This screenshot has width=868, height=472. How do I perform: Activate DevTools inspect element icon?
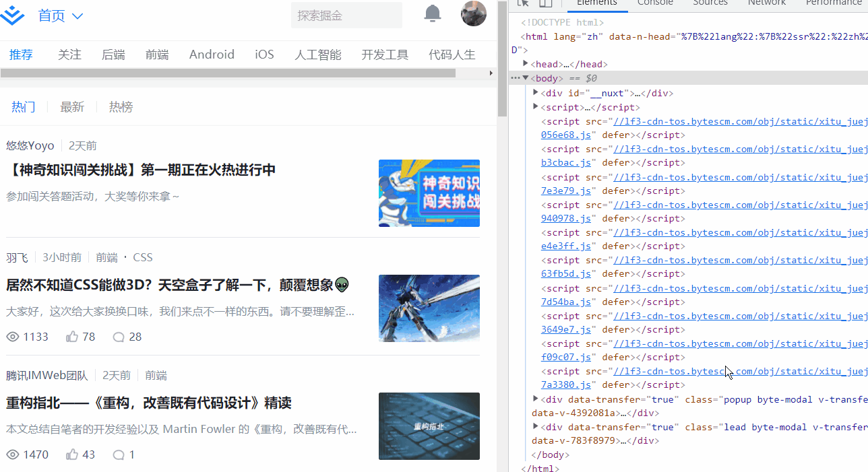[523, 3]
